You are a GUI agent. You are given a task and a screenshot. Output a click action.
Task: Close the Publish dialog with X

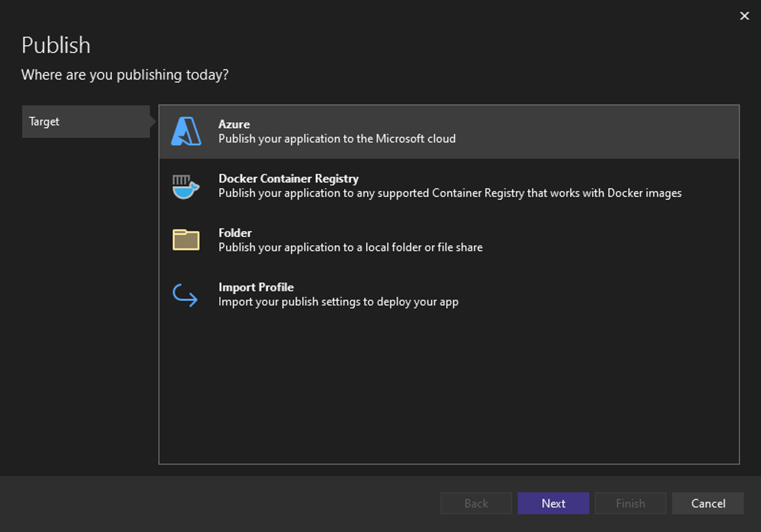(x=744, y=16)
